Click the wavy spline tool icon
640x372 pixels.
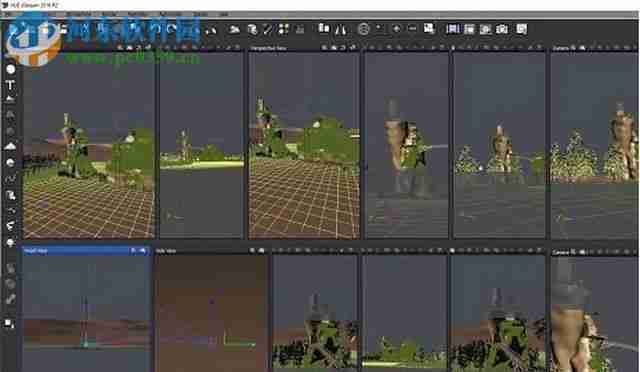pos(11,179)
